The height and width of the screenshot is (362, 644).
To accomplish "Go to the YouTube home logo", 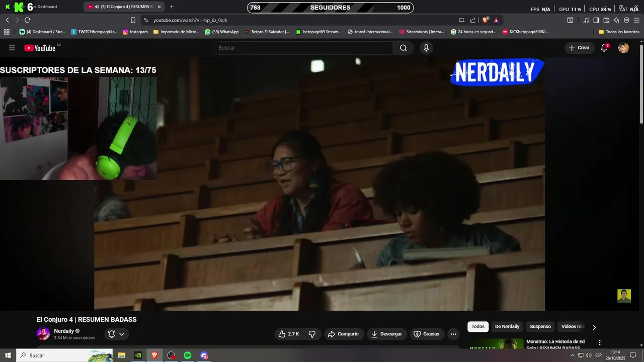I will click(x=40, y=48).
